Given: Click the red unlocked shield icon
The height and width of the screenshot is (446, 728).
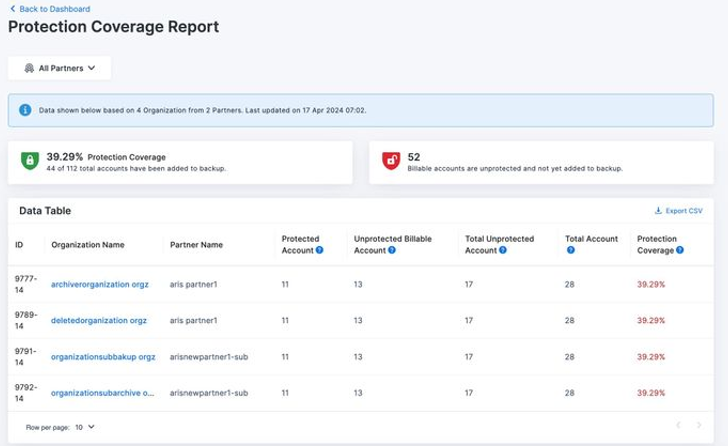Looking at the screenshot, I should 391,161.
